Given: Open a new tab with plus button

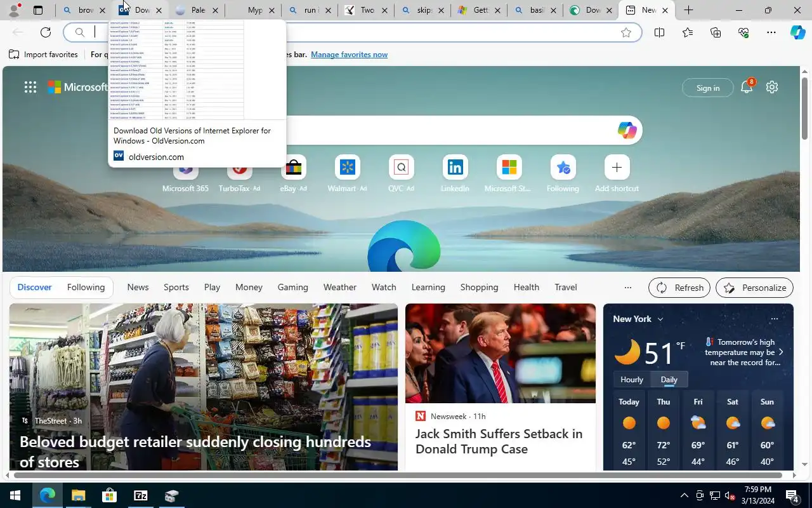Looking at the screenshot, I should pyautogui.click(x=688, y=10).
